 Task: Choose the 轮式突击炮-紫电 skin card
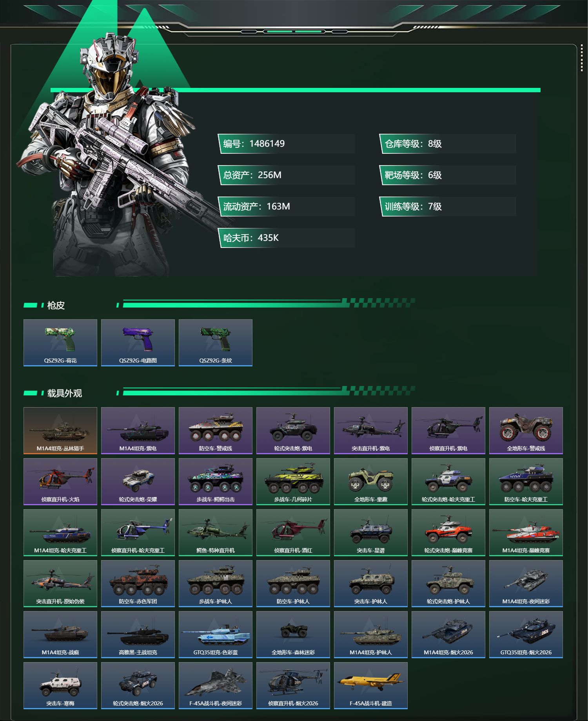click(293, 431)
